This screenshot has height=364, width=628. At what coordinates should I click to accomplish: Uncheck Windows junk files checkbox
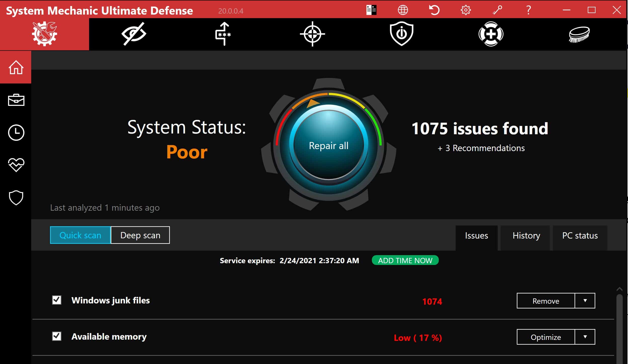click(x=57, y=300)
